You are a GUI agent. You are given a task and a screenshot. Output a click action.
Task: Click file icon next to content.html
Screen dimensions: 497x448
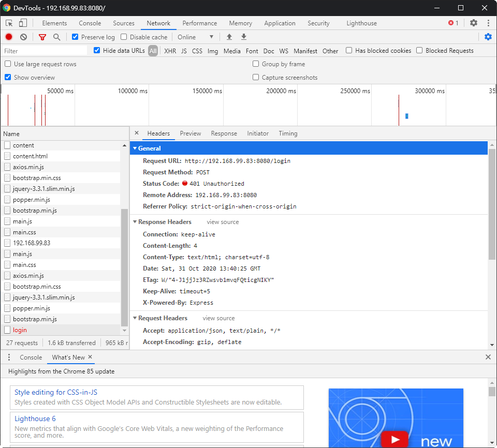pos(7,156)
